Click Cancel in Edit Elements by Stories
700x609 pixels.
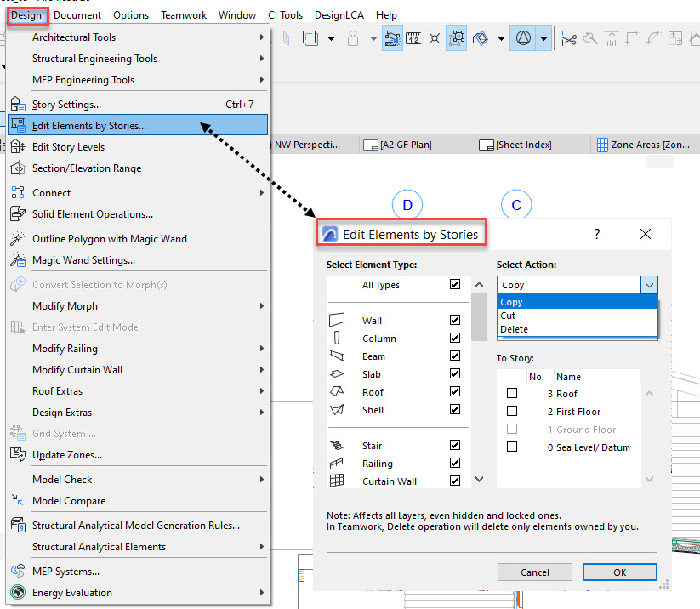(535, 572)
